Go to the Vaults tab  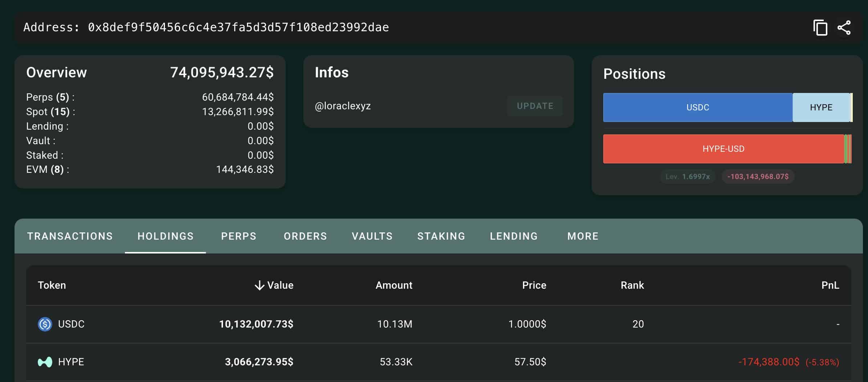pyautogui.click(x=372, y=236)
